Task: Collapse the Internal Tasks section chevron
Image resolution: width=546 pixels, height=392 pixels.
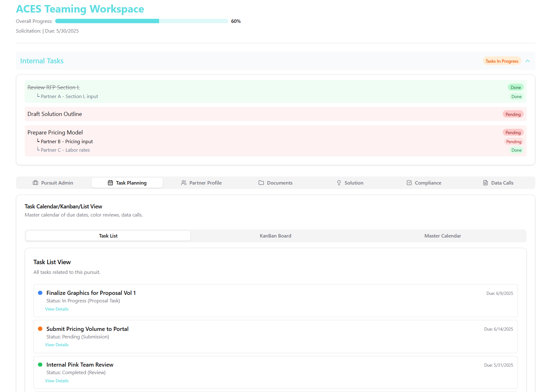Action: [x=527, y=61]
